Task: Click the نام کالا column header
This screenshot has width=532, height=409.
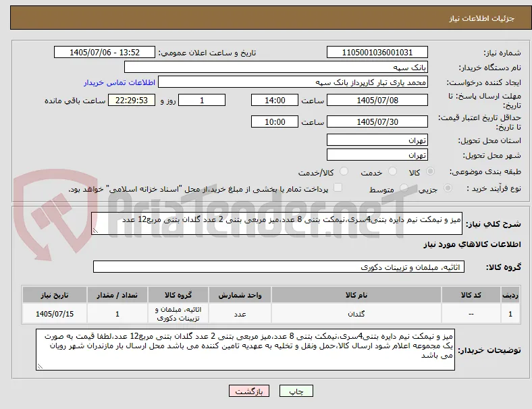Action: [x=356, y=295]
